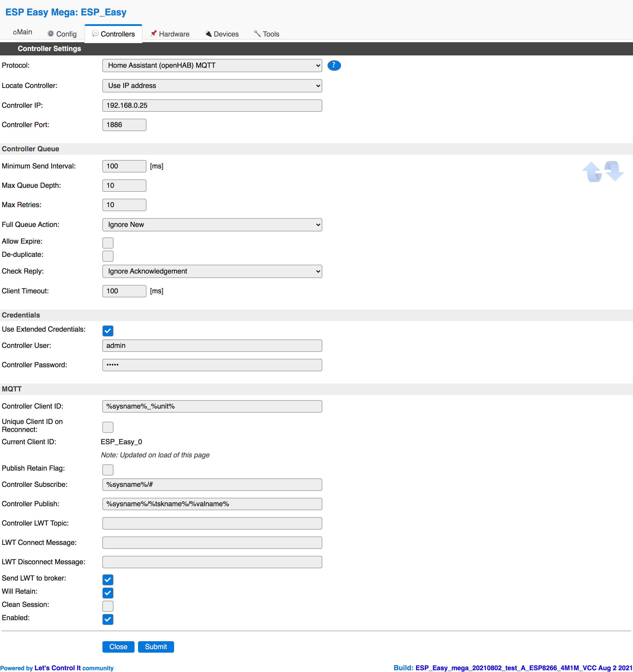Viewport: 633px width, 672px height.
Task: Click the ESP_Easy_0 client ID text
Action: [x=121, y=442]
